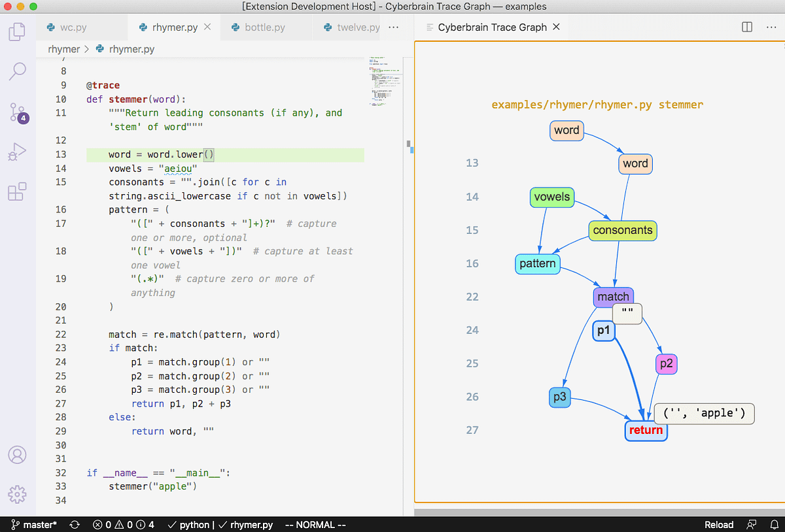This screenshot has height=532, width=785.
Task: Select the return node in trace graph
Action: pyautogui.click(x=646, y=431)
